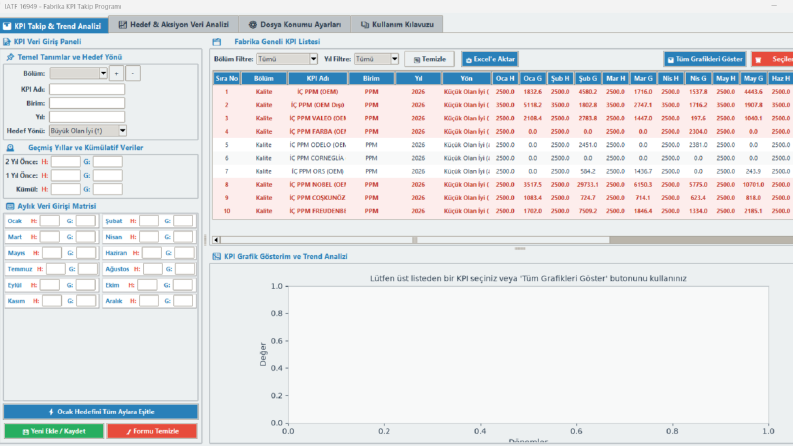Screen dimensions: 793x446
Task: Select the İÇ PPM CORNEGLİA row
Action: click(x=503, y=158)
